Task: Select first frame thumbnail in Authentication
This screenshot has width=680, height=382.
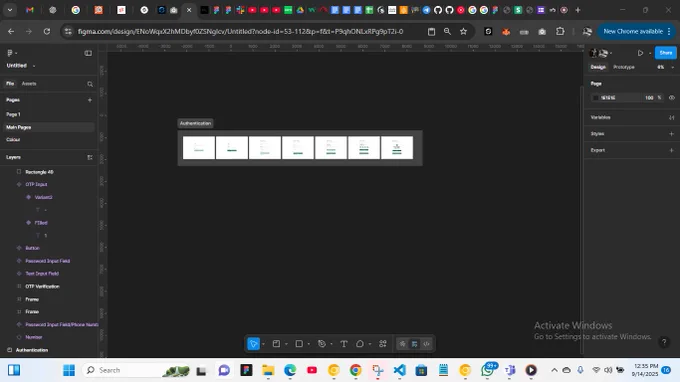Action: (199, 148)
